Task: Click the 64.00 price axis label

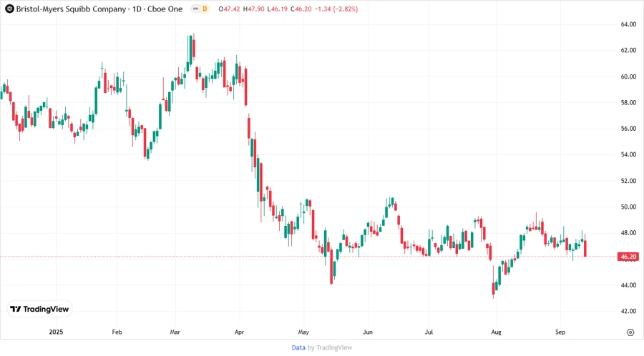Action: (x=628, y=24)
